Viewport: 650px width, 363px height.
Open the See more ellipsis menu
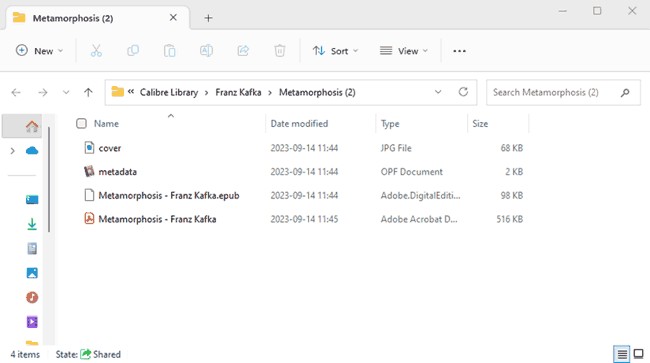[x=459, y=51]
